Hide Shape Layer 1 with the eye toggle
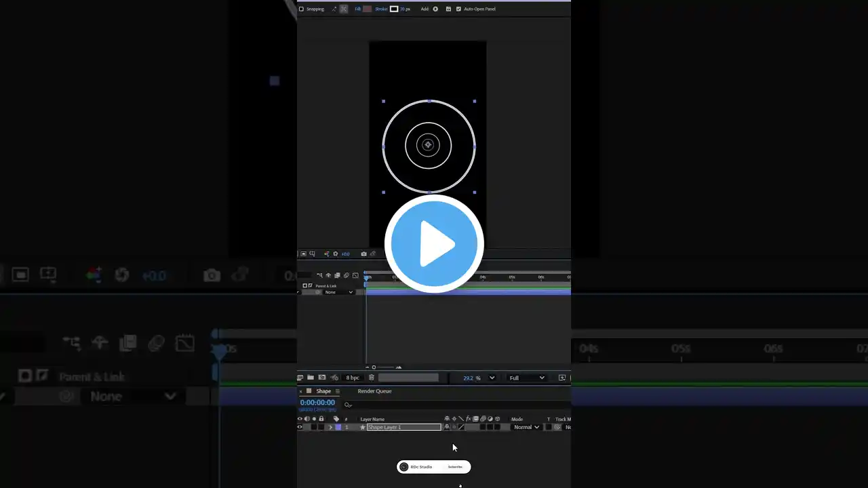The width and height of the screenshot is (868, 488). (300, 427)
